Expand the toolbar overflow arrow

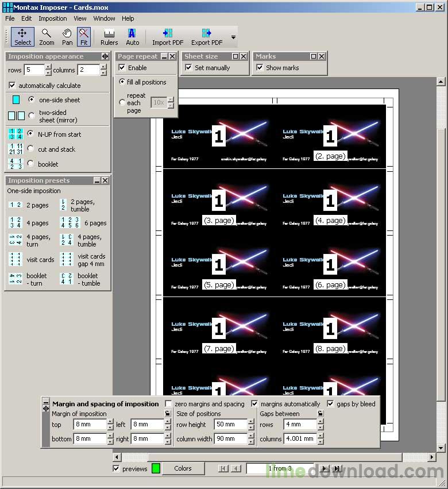233,37
